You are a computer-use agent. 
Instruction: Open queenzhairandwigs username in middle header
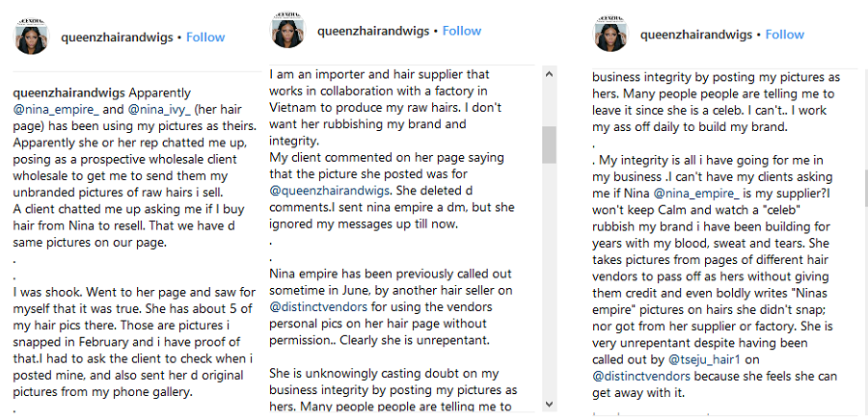[372, 31]
